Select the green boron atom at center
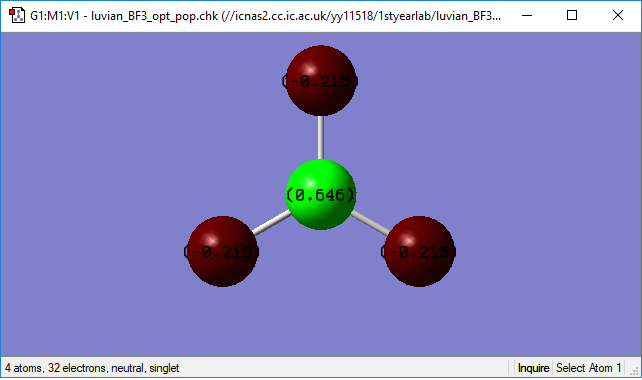The width and height of the screenshot is (642, 380). [321, 195]
